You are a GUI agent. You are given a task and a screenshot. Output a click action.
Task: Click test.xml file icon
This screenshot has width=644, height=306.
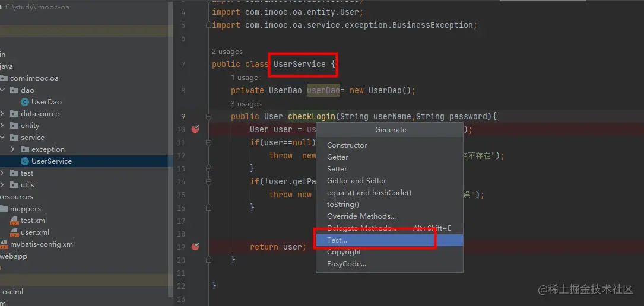14,221
